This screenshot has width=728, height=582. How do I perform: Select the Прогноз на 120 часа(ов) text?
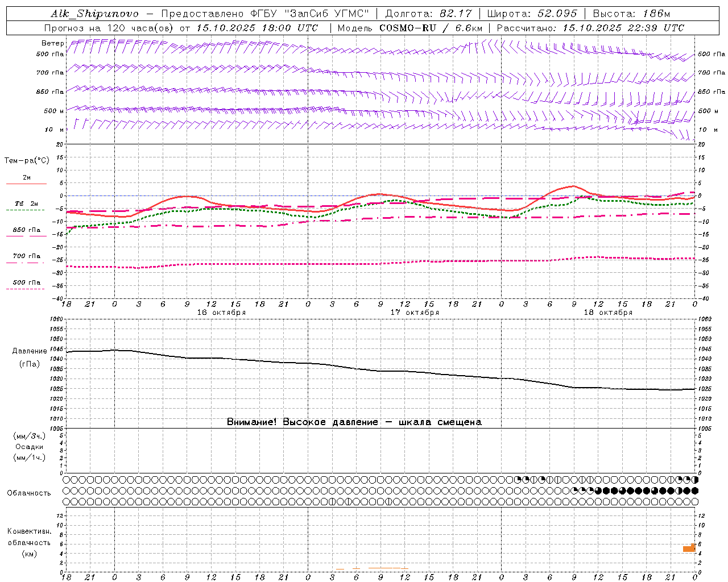(110, 28)
